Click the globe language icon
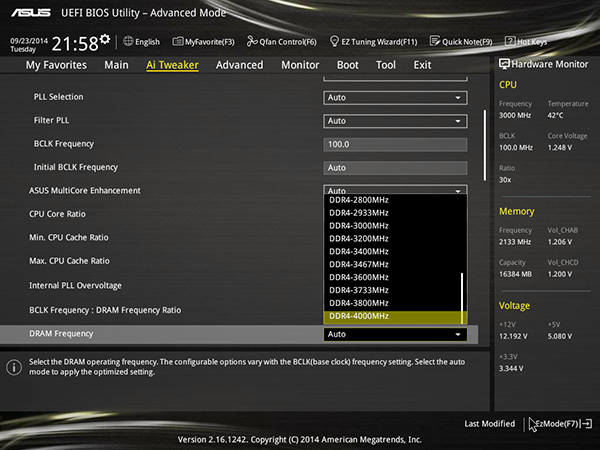 [x=128, y=41]
